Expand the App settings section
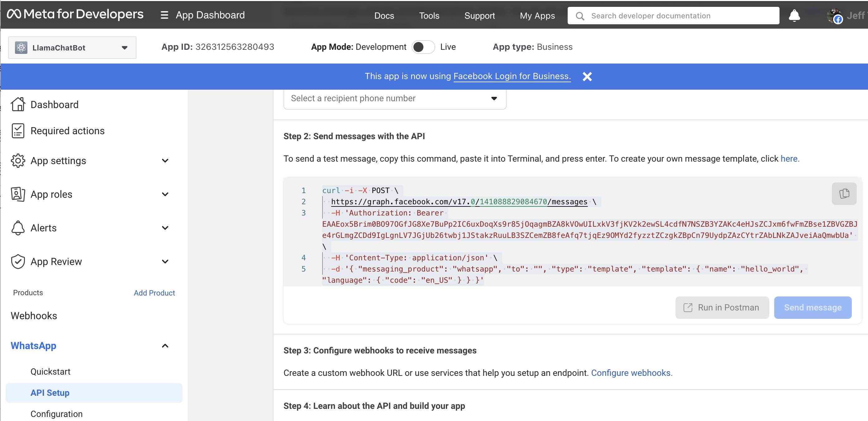The height and width of the screenshot is (421, 868). point(165,161)
